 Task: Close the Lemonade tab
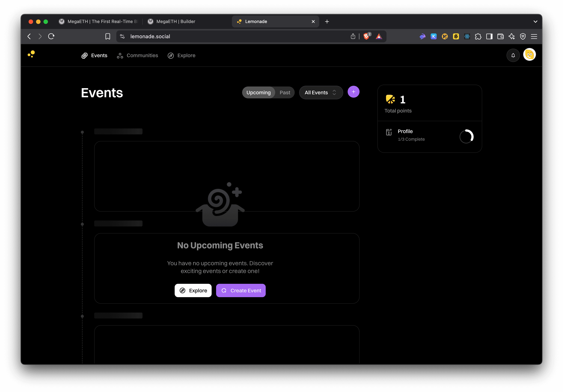tap(313, 22)
